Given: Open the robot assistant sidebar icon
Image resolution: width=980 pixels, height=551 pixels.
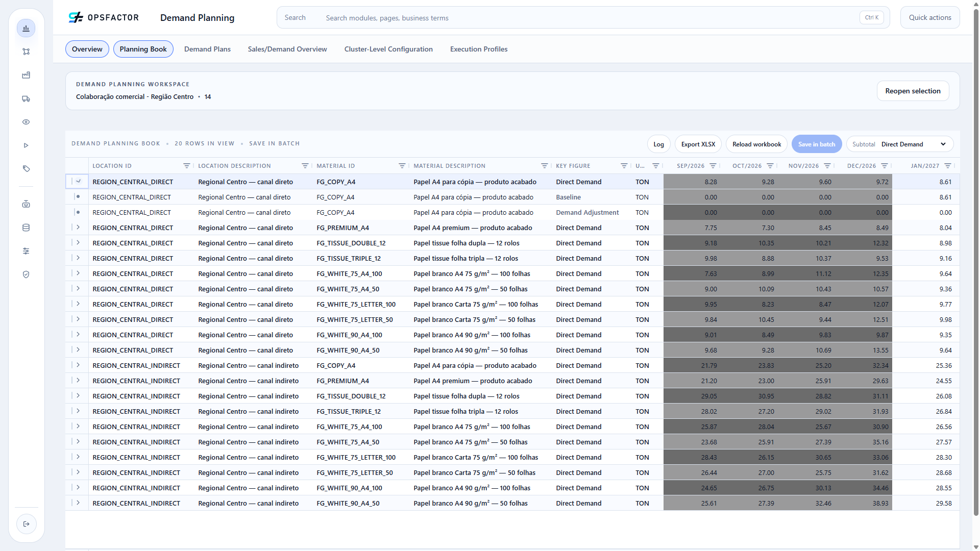Looking at the screenshot, I should (x=26, y=204).
